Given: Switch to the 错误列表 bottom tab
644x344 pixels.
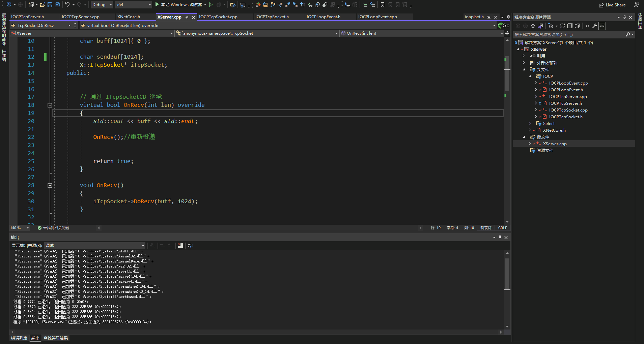Looking at the screenshot, I should (19, 338).
